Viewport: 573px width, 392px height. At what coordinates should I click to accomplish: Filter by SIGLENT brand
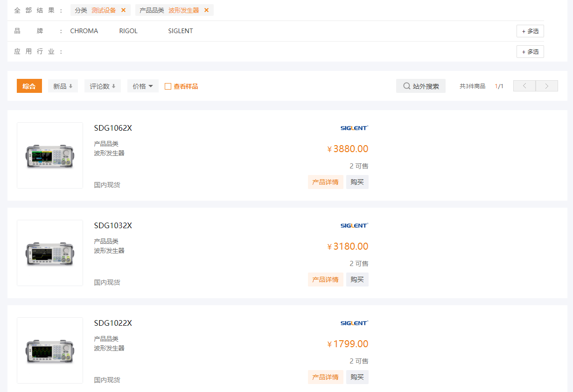[x=181, y=31]
